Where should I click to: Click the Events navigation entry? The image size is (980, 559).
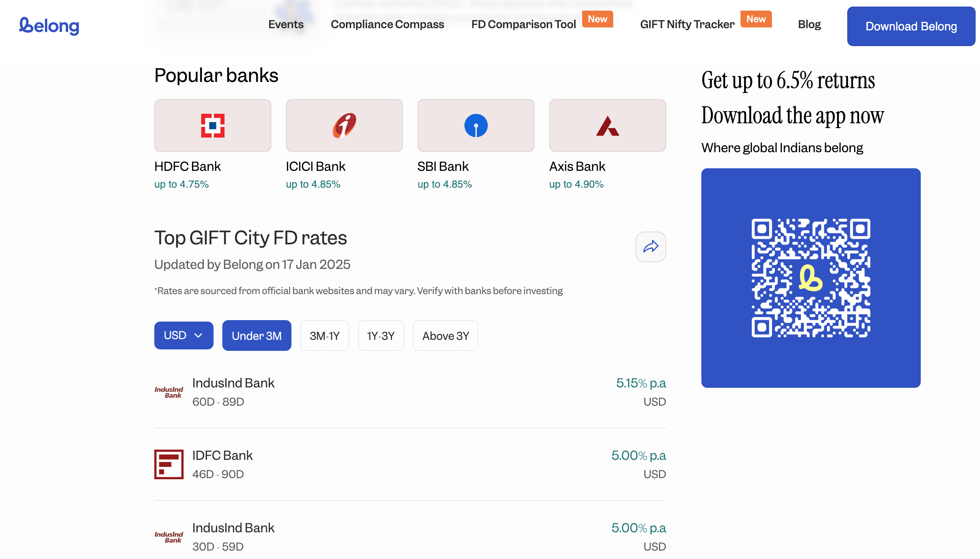[286, 24]
